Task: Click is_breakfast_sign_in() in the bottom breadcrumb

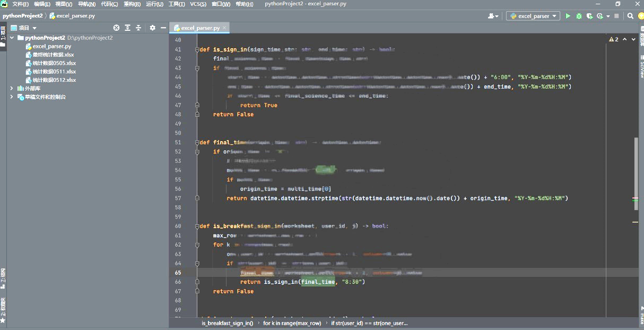Action: (x=227, y=323)
